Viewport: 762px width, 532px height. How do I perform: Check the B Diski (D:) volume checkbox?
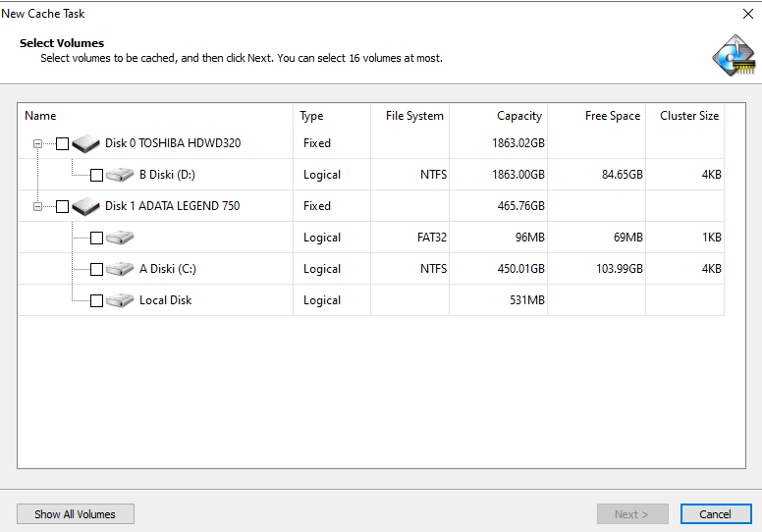point(96,175)
